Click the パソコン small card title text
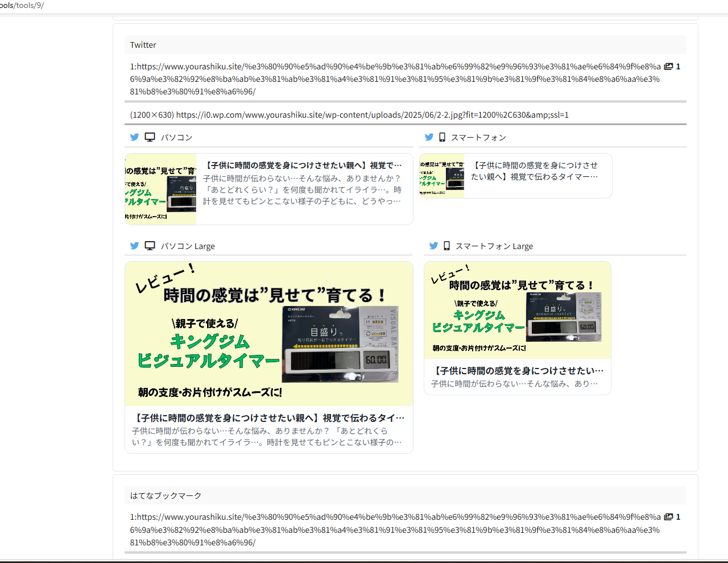This screenshot has width=728, height=563. [303, 165]
